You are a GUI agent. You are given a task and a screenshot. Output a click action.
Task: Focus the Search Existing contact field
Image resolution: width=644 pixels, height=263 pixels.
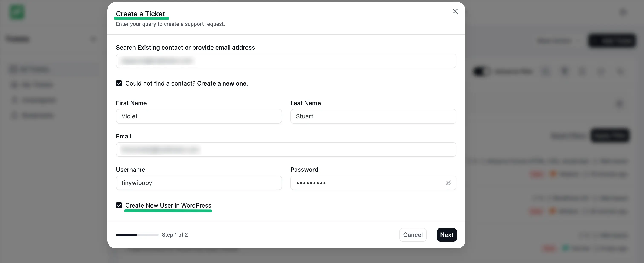coord(286,61)
